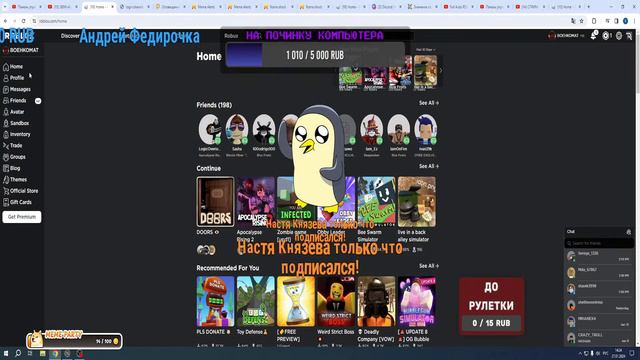This screenshot has height=360, width=640.
Task: Reload the page with the browser refresh button
Action: (x=23, y=21)
